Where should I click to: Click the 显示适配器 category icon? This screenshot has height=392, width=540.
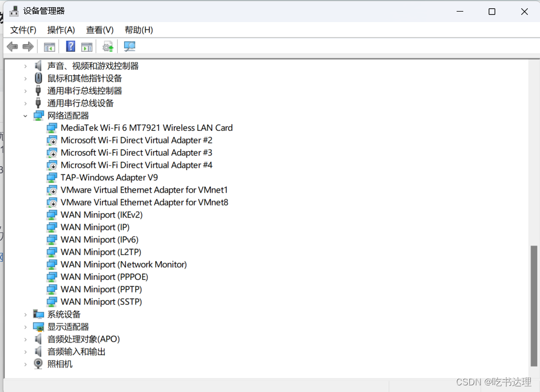39,326
